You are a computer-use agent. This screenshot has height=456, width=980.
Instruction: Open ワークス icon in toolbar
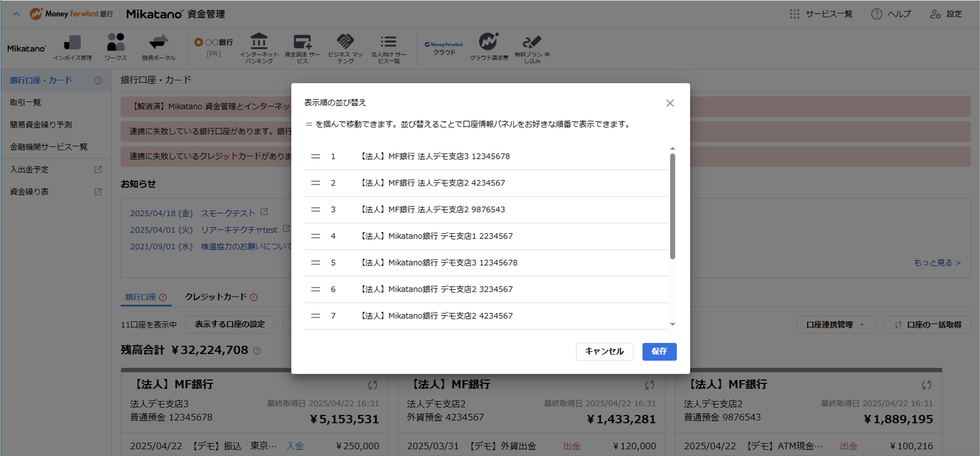pyautogui.click(x=116, y=48)
